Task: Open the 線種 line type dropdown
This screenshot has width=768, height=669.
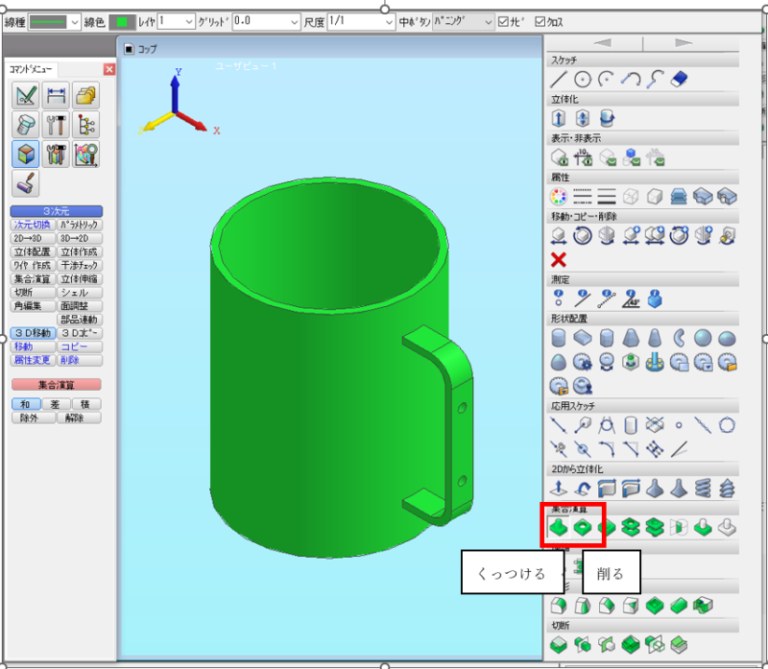Action: pos(74,21)
